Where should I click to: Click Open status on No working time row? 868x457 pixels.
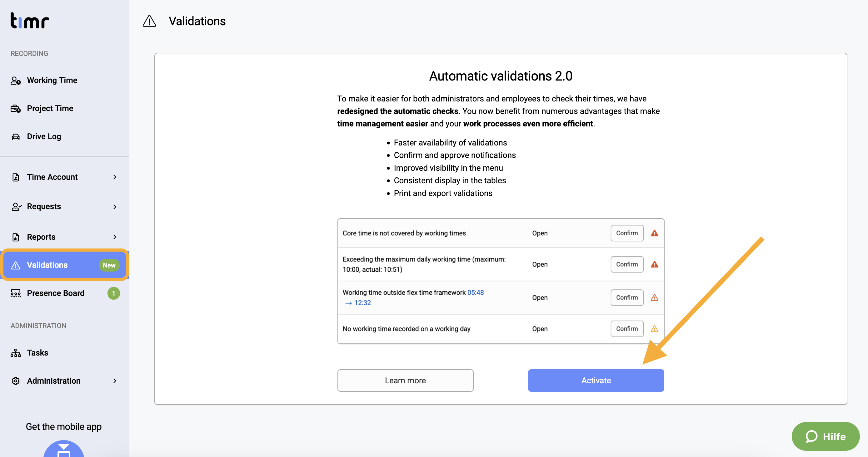[x=540, y=329]
